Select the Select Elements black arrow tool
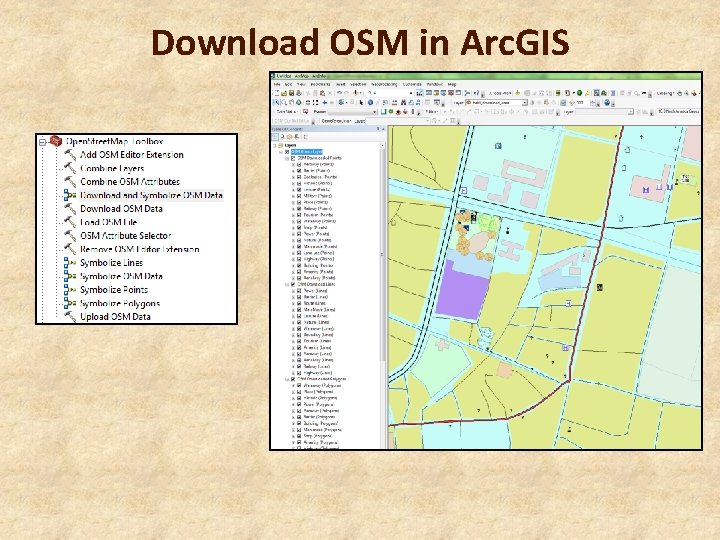 [x=361, y=102]
